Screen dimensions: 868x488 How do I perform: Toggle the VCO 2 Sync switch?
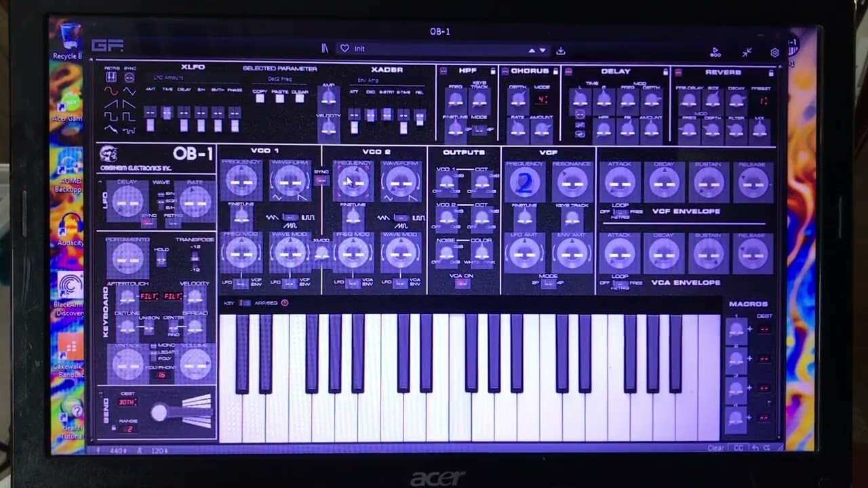321,180
